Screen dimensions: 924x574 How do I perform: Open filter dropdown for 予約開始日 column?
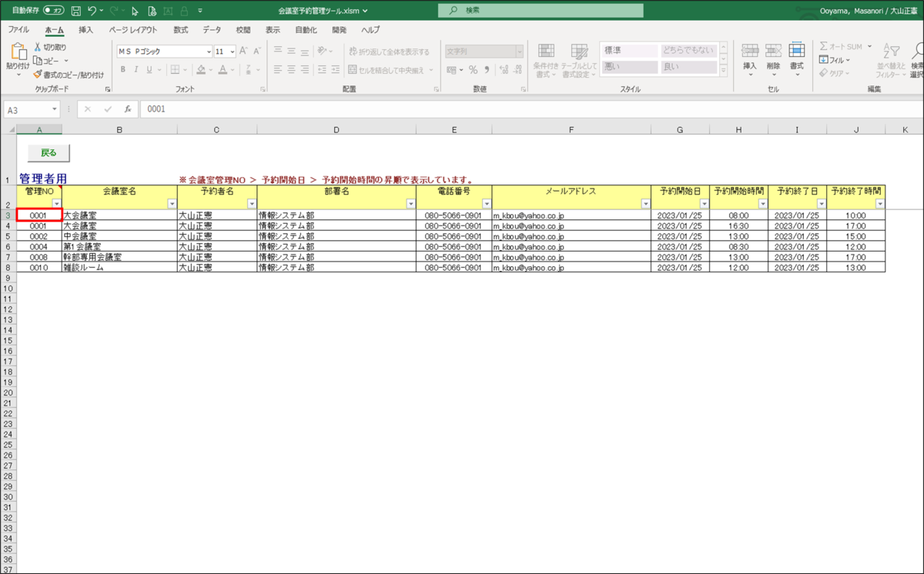coord(704,203)
